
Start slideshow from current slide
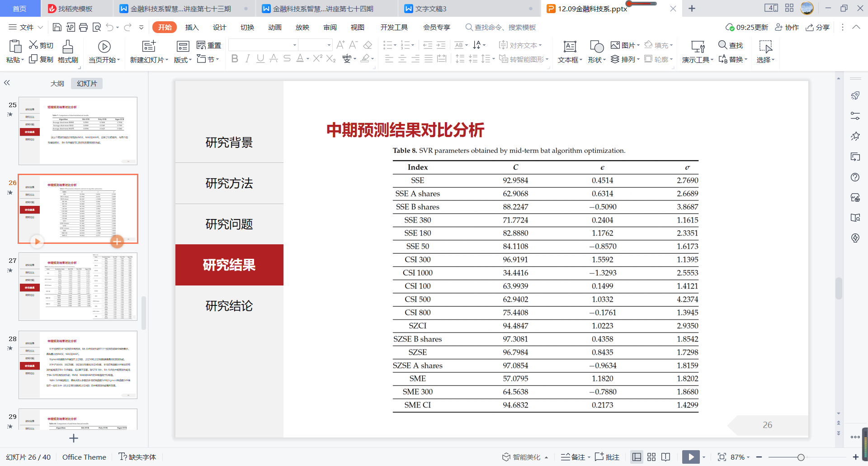[104, 47]
